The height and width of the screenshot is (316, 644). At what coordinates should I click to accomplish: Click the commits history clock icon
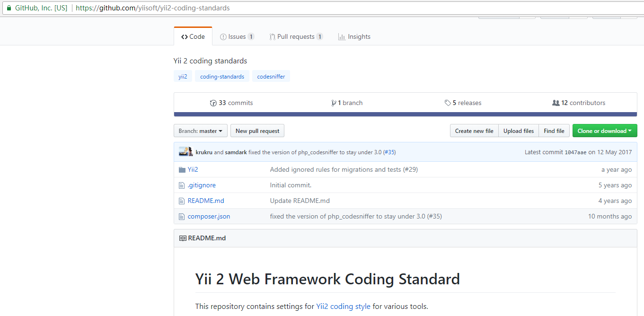[213, 103]
